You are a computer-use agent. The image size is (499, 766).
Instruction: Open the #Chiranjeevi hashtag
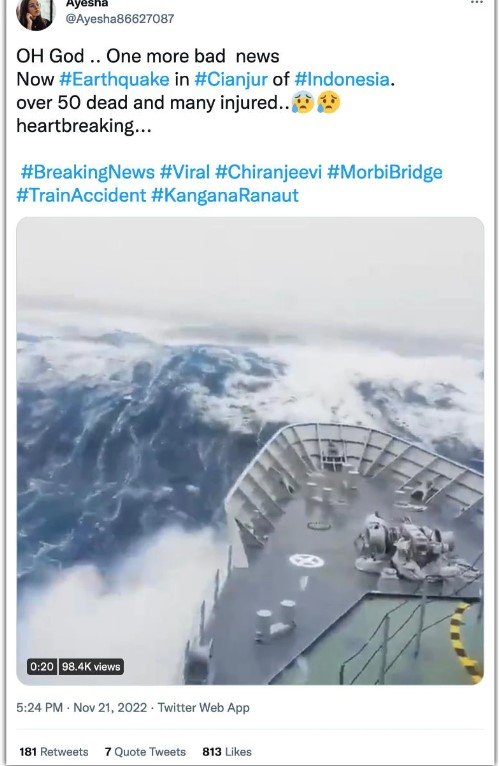coord(268,172)
